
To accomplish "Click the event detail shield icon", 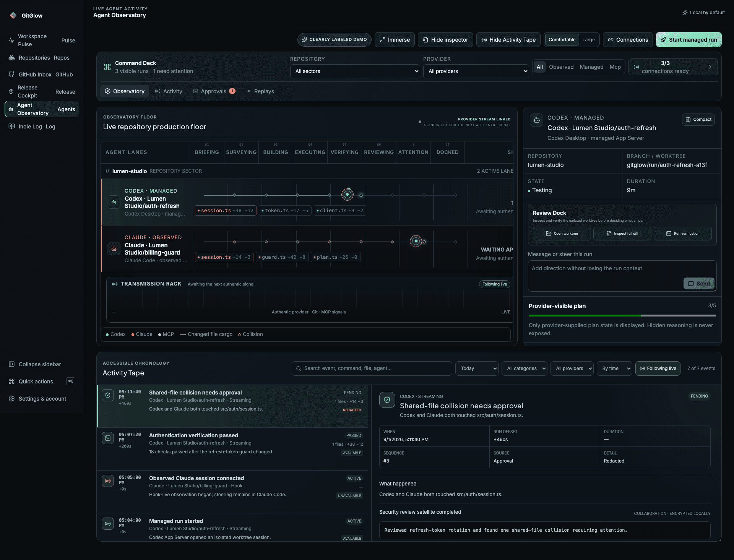I will coord(387,400).
